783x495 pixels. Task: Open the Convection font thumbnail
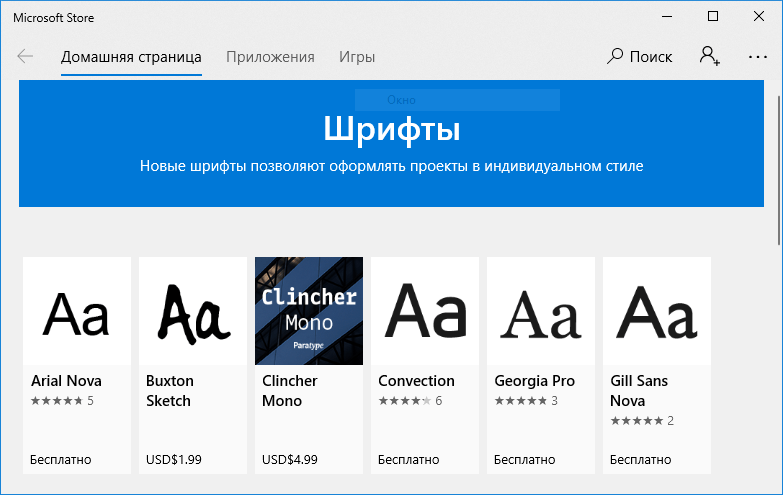(425, 311)
